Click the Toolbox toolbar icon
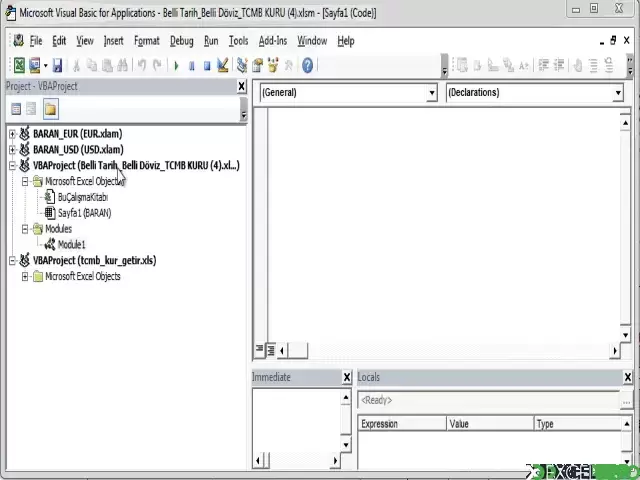Image resolution: width=640 pixels, height=480 pixels. 289,65
